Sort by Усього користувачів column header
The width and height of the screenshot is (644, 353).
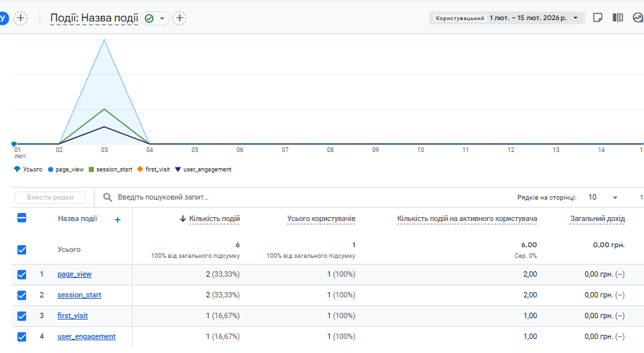tap(321, 219)
